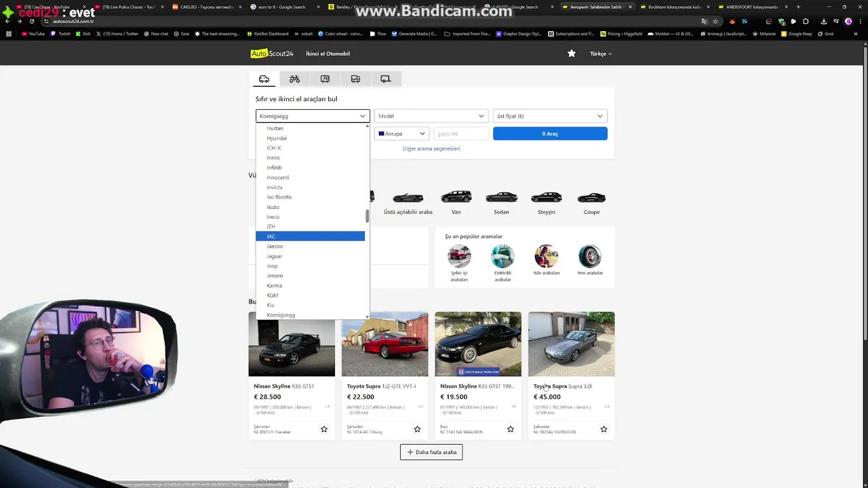This screenshot has height=488, width=868.
Task: Switch to CARS.BG browser tab
Action: [203, 7]
